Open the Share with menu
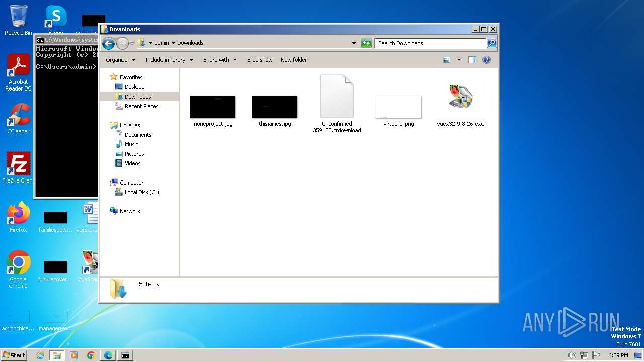Viewport: 644px width, 362px height. point(220,60)
